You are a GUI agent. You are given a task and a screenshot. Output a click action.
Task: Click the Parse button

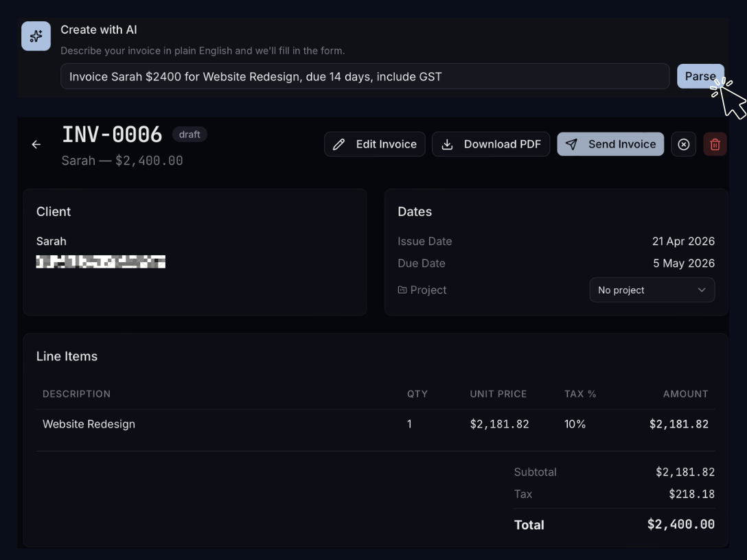700,76
